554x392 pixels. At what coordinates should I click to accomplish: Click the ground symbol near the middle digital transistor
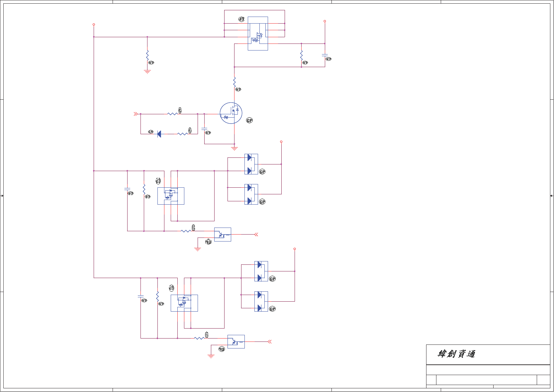(x=198, y=249)
